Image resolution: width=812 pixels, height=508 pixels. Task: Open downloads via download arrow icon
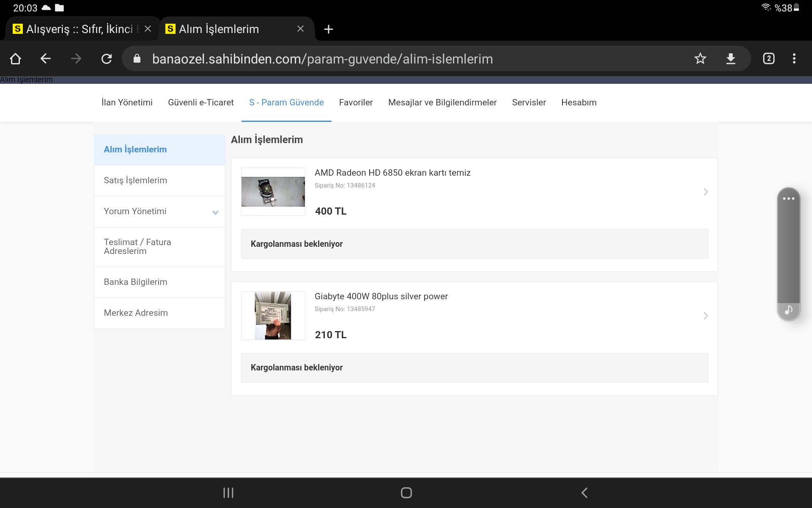click(730, 59)
